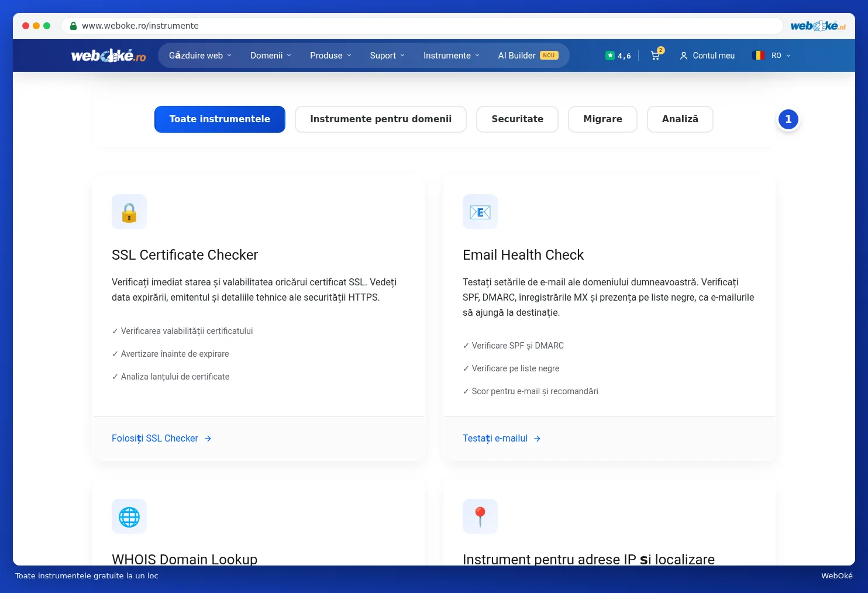Click the user account icon beside Contul meu
868x593 pixels.
[x=683, y=56]
